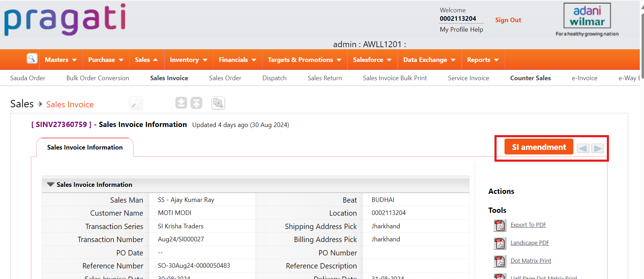The image size is (644, 279).
Task: Open the My Profile link
Action: pos(454,30)
